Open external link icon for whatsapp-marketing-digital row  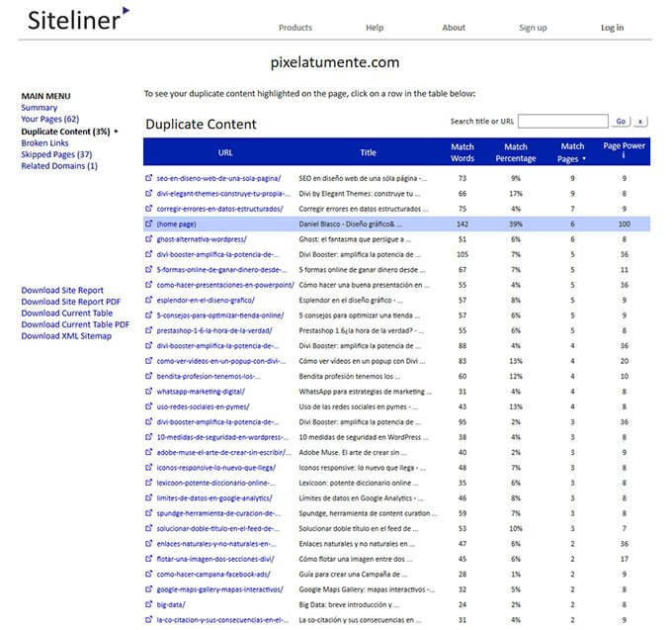pyautogui.click(x=148, y=391)
